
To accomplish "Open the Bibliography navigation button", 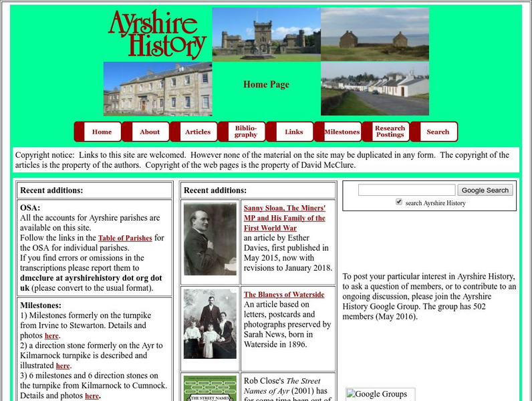I will 242,132.
